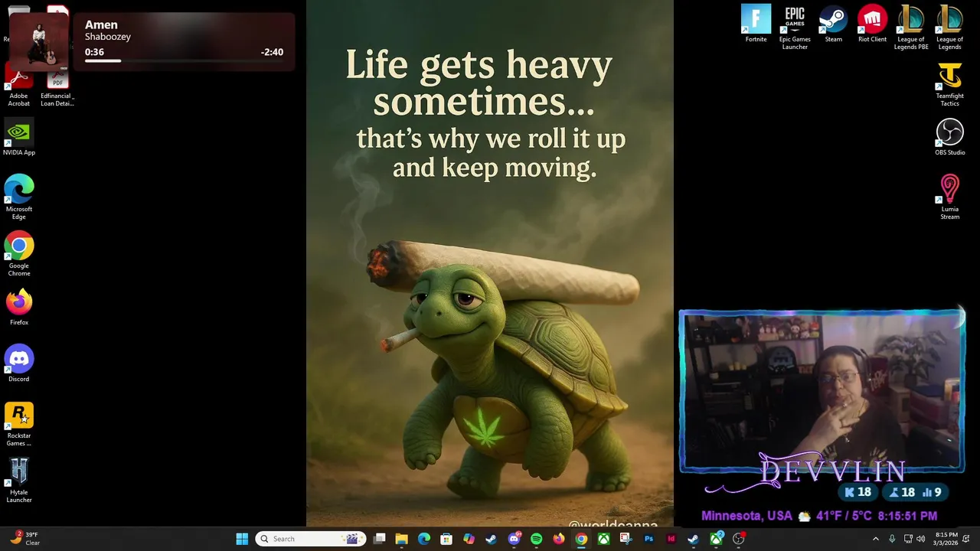Select the OBS Studio desktop icon
980x551 pixels.
[949, 137]
